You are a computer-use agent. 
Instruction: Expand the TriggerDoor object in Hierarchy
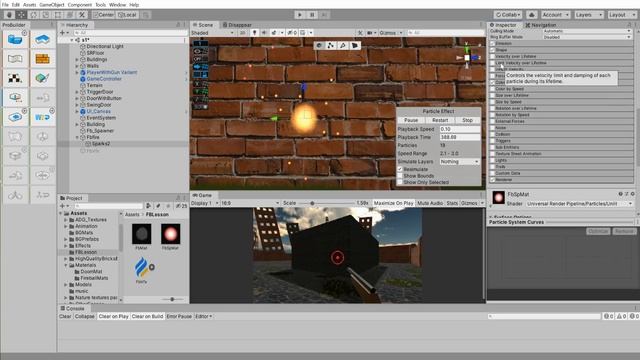(x=77, y=92)
